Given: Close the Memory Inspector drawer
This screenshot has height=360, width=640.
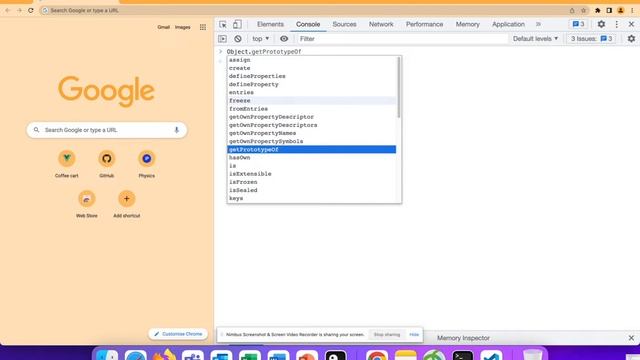Looking at the screenshot, I should tap(631, 338).
